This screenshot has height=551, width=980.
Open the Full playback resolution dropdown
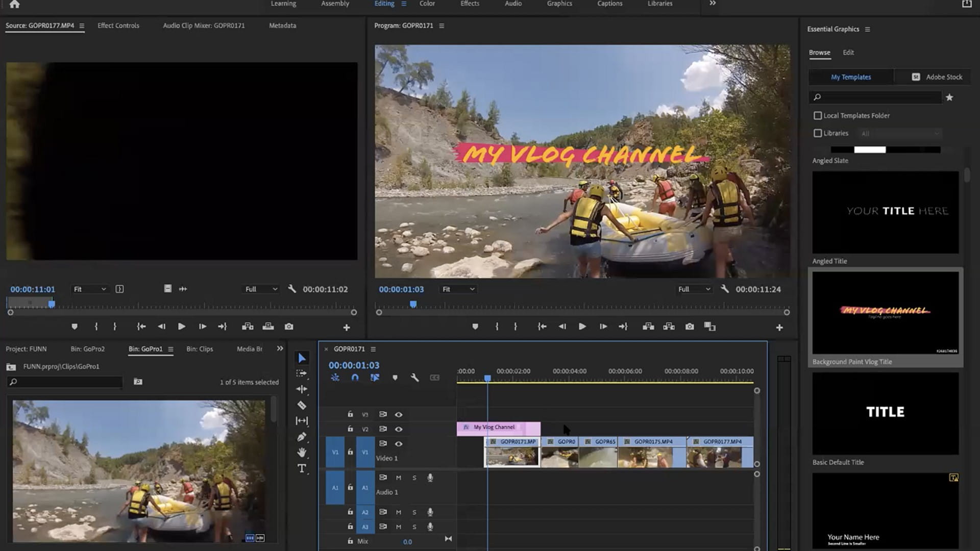(693, 289)
